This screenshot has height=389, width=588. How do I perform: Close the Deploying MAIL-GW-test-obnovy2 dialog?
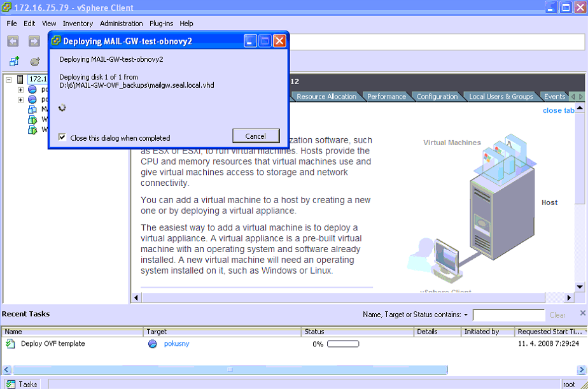(x=279, y=41)
